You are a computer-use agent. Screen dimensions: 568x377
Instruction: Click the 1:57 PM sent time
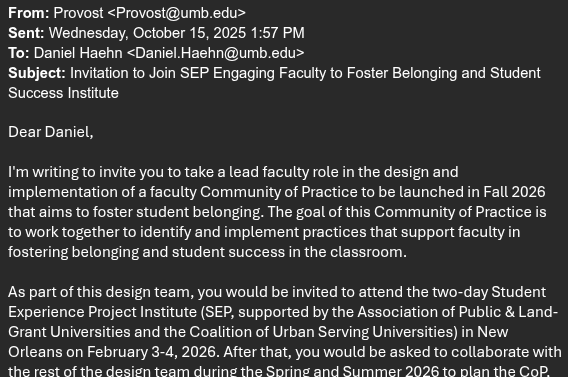coord(277,33)
